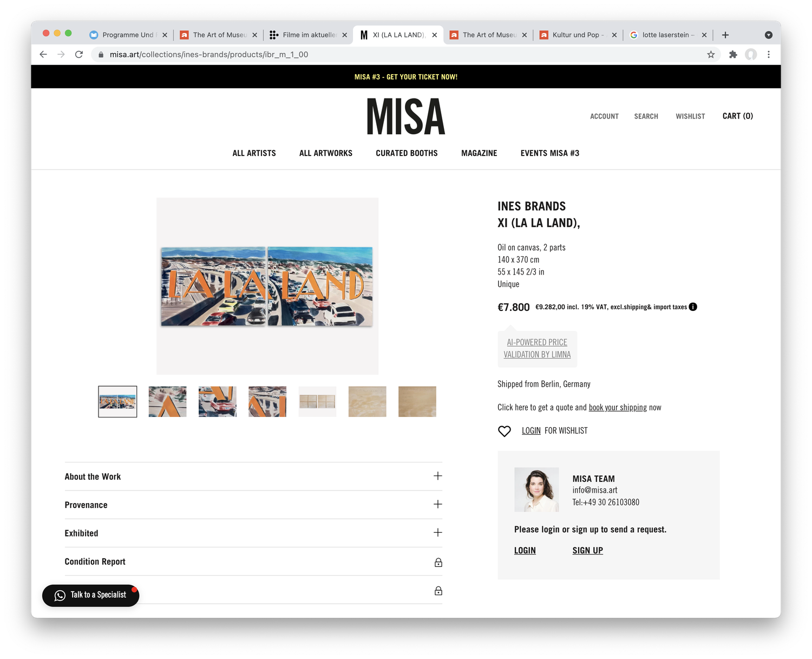Click Condition Report row label
This screenshot has width=812, height=659.
pos(95,562)
